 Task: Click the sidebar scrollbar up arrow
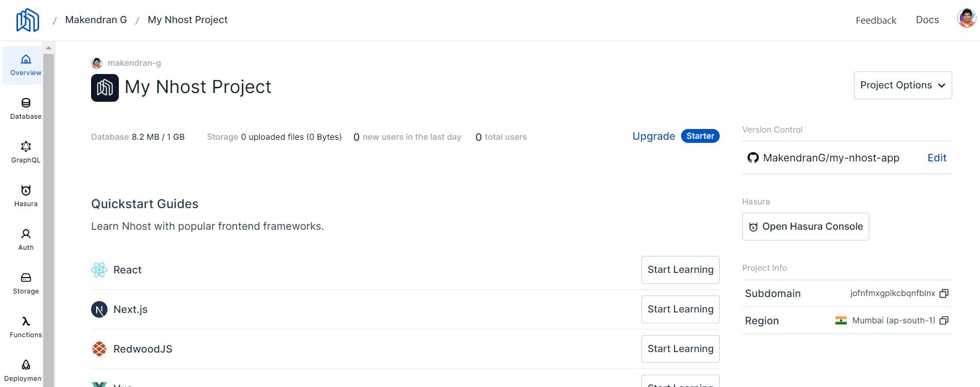click(x=48, y=48)
